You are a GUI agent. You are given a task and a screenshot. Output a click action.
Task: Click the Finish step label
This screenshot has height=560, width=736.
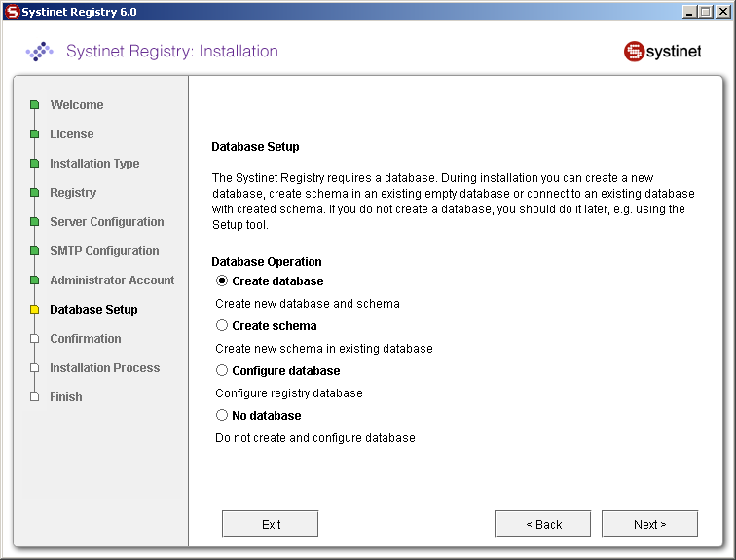[66, 397]
